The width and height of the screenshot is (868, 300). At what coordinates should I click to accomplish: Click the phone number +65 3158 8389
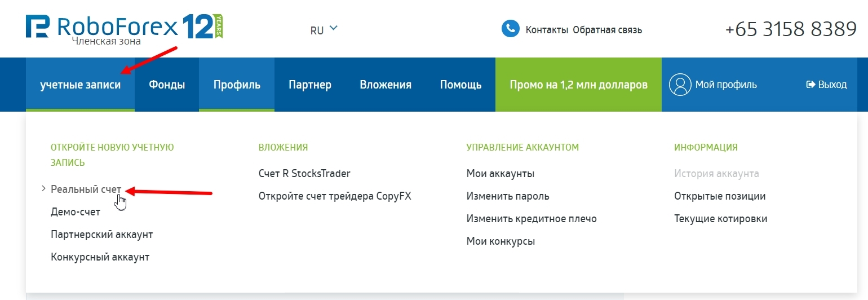791,29
